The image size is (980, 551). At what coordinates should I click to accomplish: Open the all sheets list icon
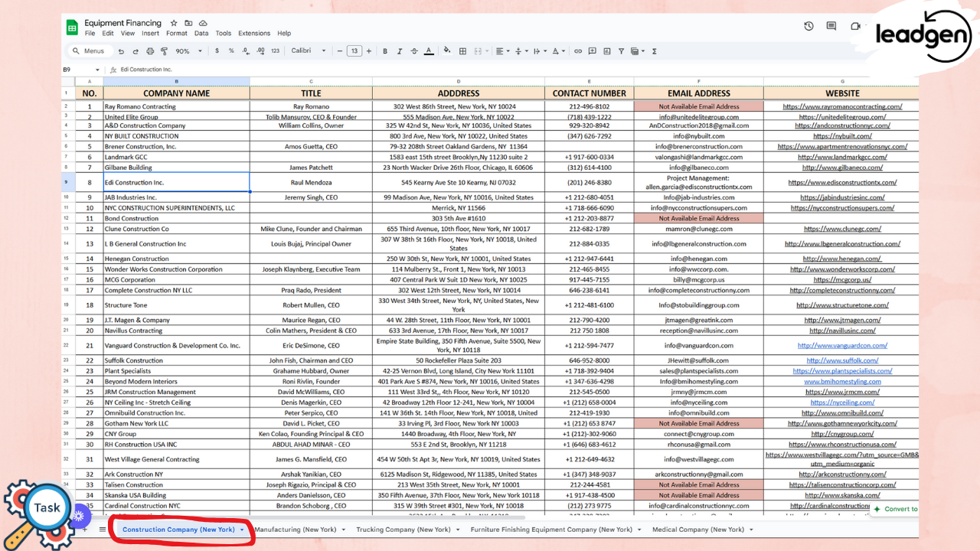coord(103,529)
